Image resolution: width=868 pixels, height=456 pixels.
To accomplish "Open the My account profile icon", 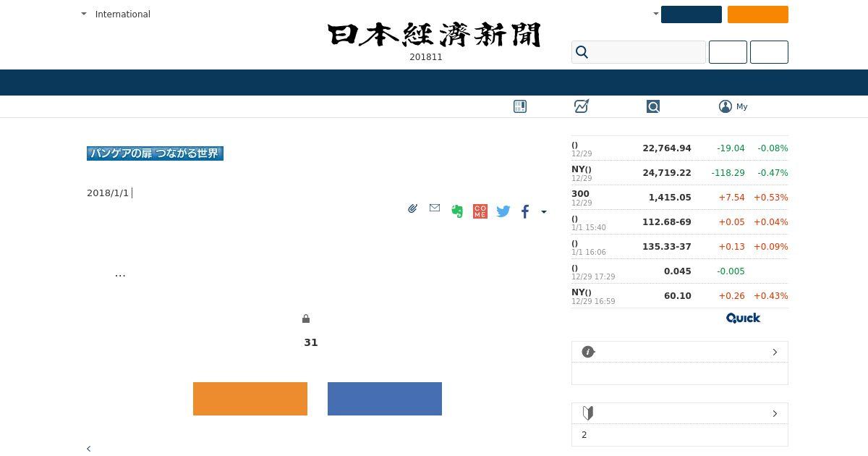I will click(726, 106).
